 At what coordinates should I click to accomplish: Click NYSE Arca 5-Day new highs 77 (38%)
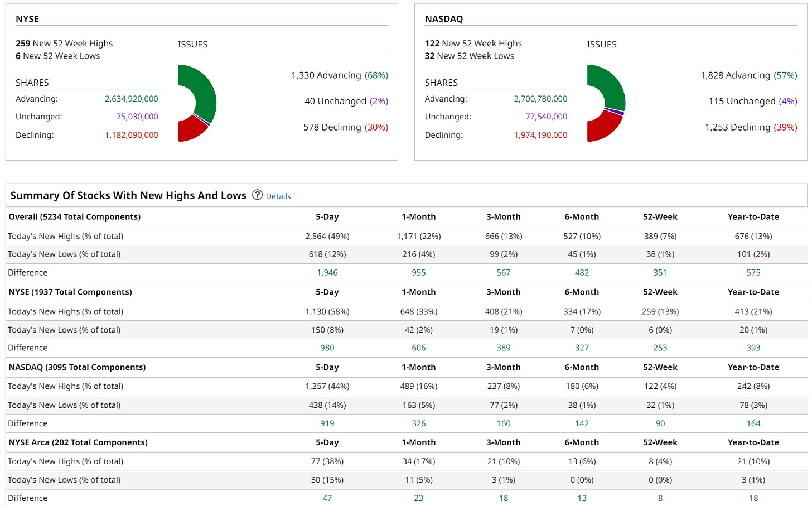coord(327,461)
